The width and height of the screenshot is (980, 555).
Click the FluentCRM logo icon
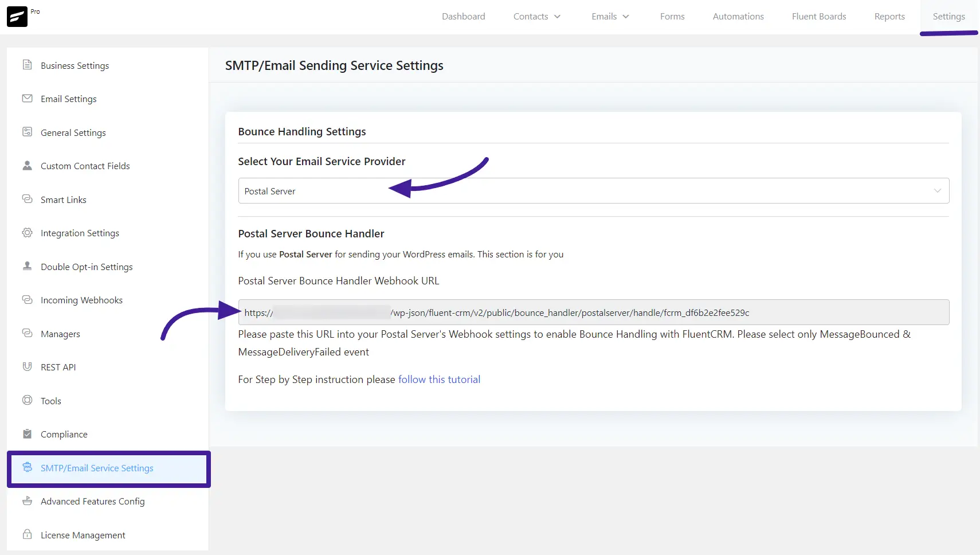coord(17,17)
